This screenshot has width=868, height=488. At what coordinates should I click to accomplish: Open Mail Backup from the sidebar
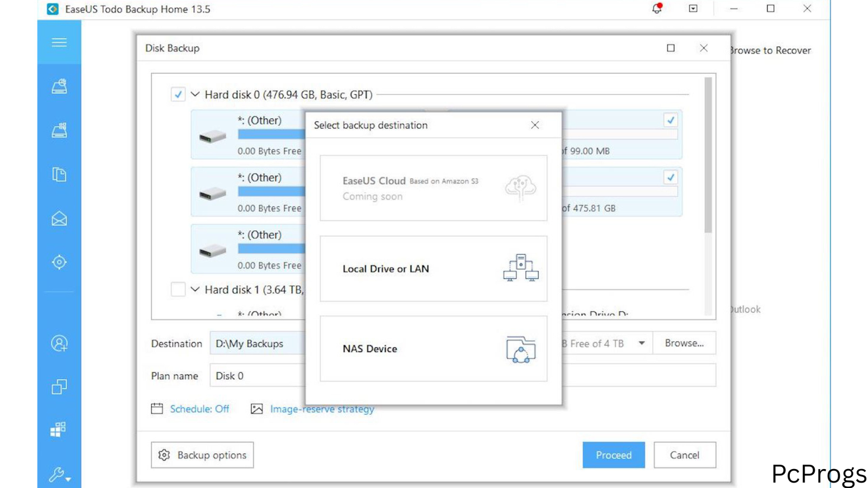(59, 219)
